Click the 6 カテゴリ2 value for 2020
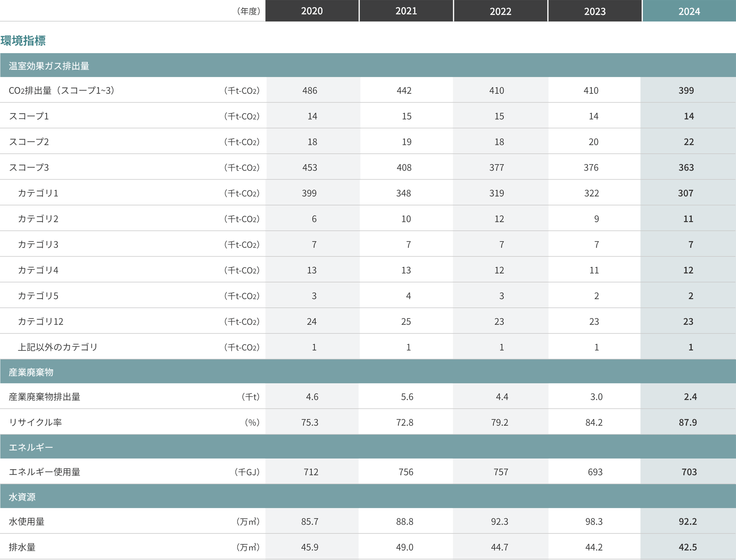Image resolution: width=736 pixels, height=560 pixels. tap(314, 219)
